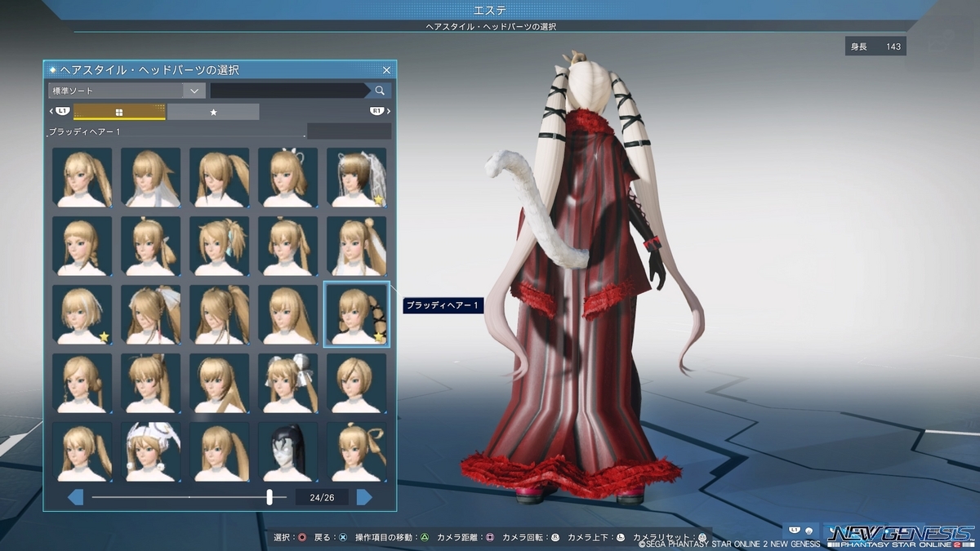The image size is (980, 551).
Task: Select hairstyle with looped hair ribbon ponytail
Action: click(357, 451)
